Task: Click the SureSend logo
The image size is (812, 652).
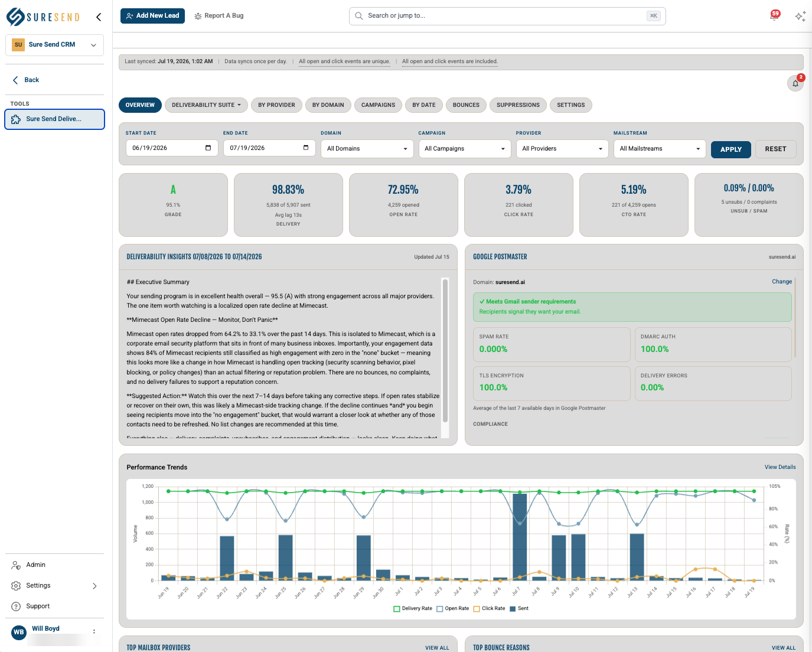Action: pyautogui.click(x=43, y=17)
